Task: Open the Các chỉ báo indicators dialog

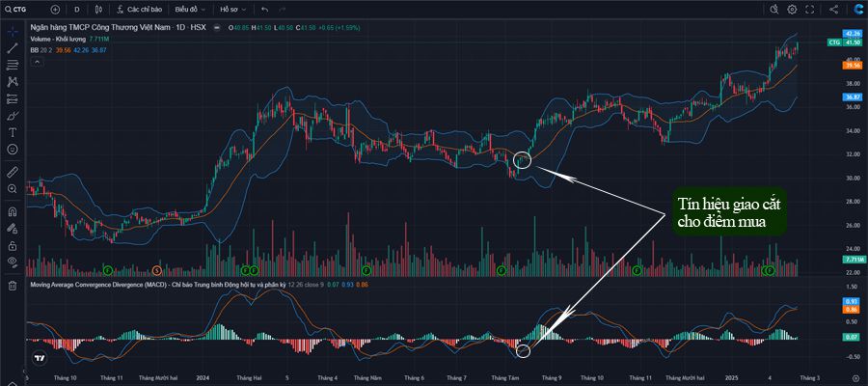Action: click(141, 10)
